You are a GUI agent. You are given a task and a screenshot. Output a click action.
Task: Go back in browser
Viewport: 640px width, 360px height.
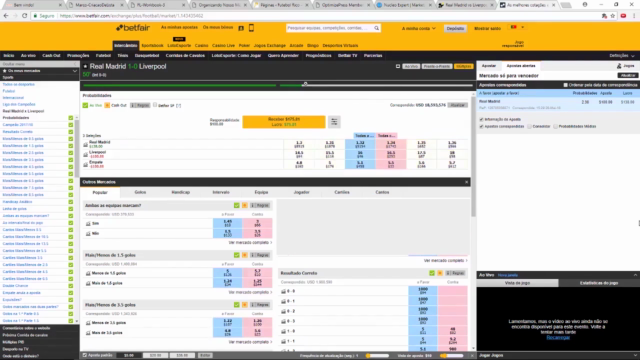click(x=6, y=16)
